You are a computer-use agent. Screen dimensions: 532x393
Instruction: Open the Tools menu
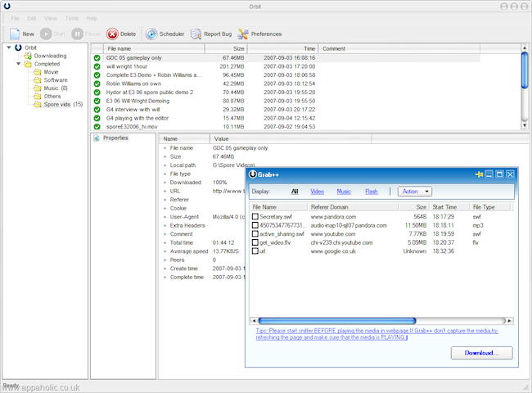tap(71, 18)
